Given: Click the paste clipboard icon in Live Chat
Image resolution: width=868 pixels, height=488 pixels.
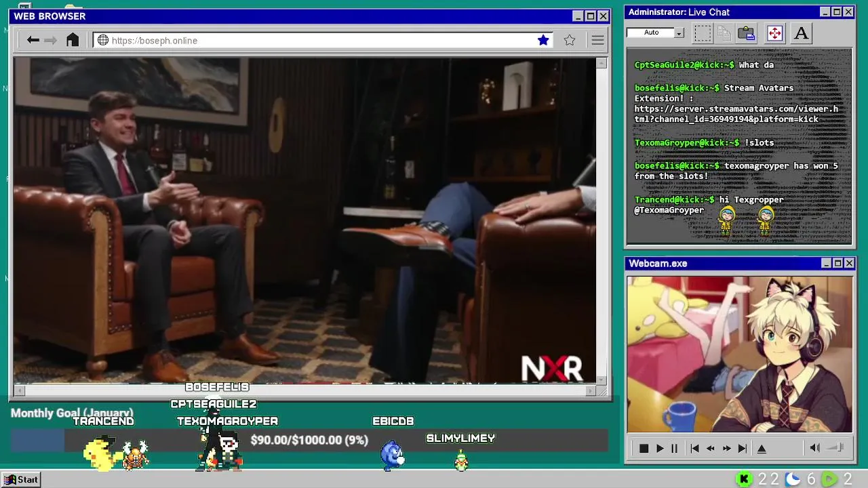Looking at the screenshot, I should (747, 33).
